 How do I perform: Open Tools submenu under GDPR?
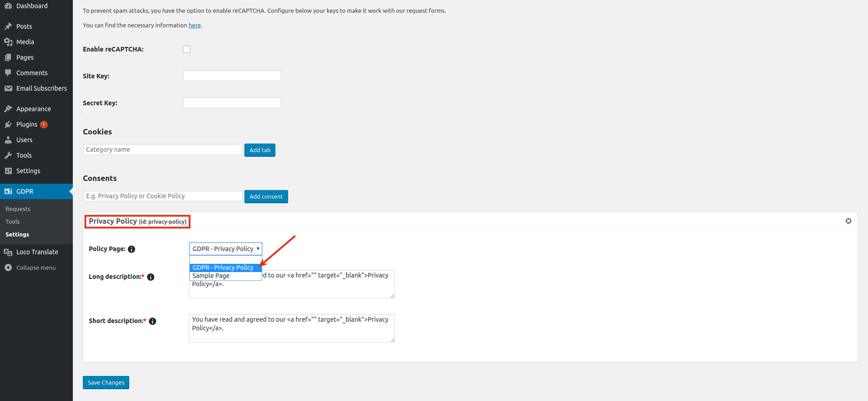(13, 221)
